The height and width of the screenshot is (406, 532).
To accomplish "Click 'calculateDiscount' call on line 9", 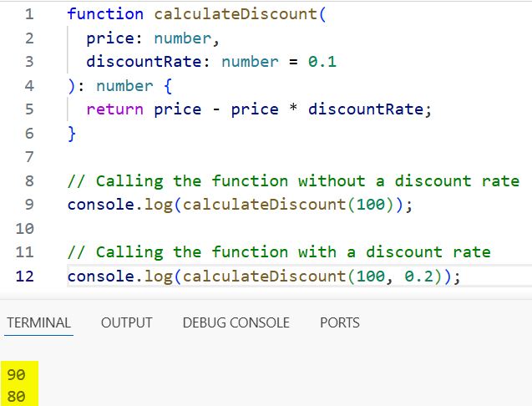I will click(264, 205).
